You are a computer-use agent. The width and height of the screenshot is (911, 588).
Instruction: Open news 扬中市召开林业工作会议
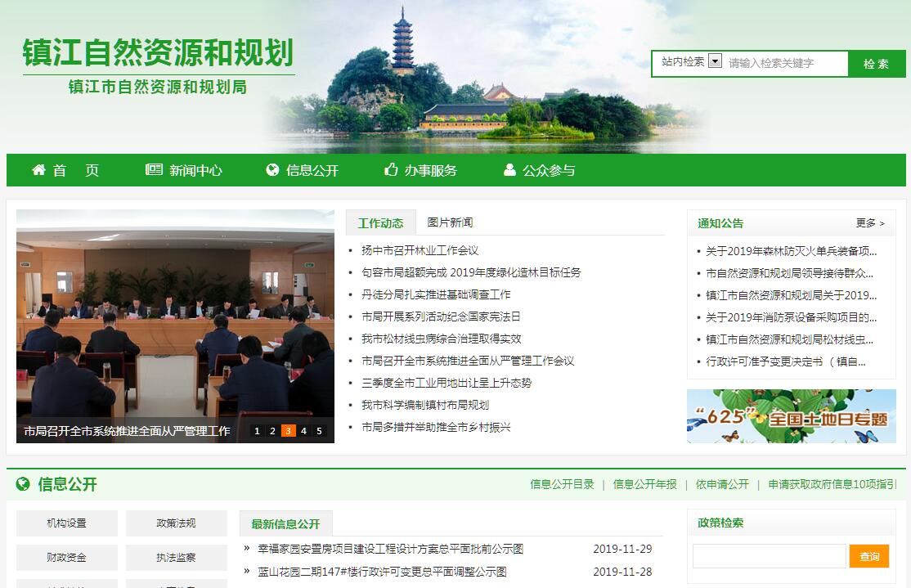tap(420, 250)
